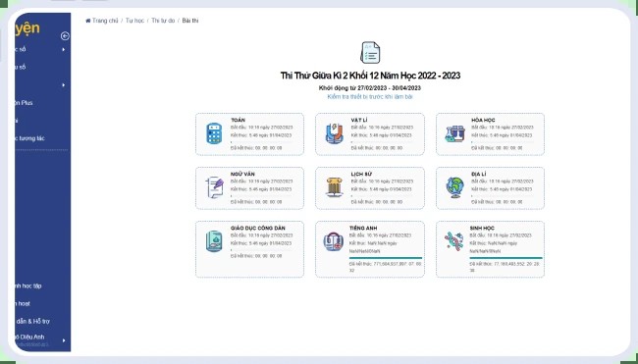Click the home icon in the breadcrumb
The width and height of the screenshot is (638, 364).
[x=88, y=21]
